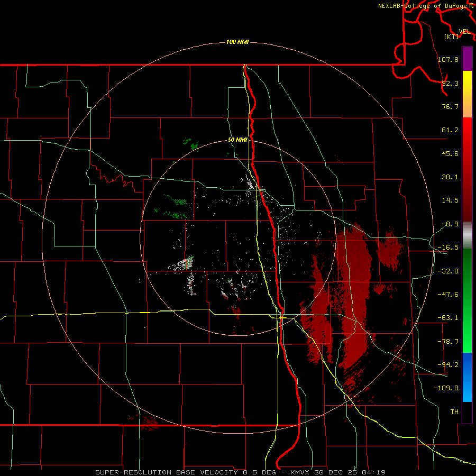Click the VEL legend title
Image resolution: width=476 pixels, height=476 pixels.
tap(464, 32)
